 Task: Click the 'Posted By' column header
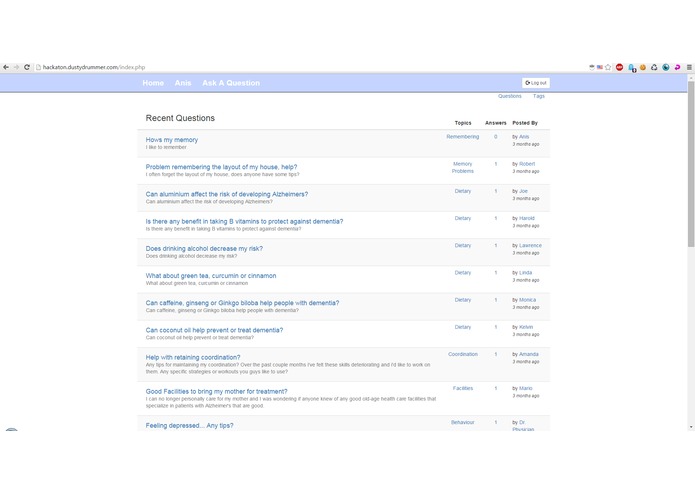525,123
